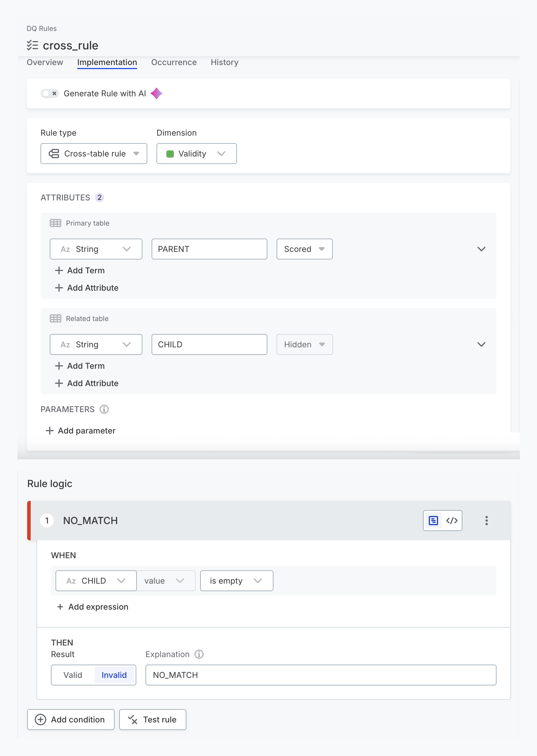Click info icon beside Explanation label

pyautogui.click(x=199, y=654)
